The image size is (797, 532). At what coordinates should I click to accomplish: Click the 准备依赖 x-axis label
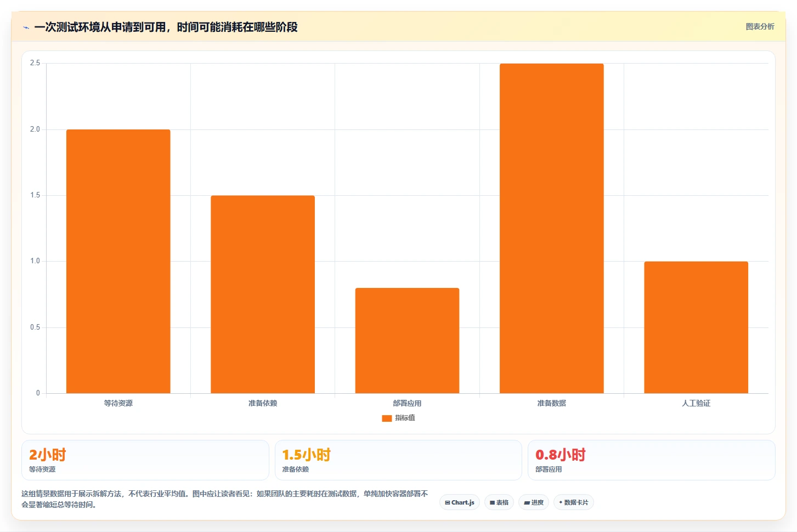(x=263, y=403)
